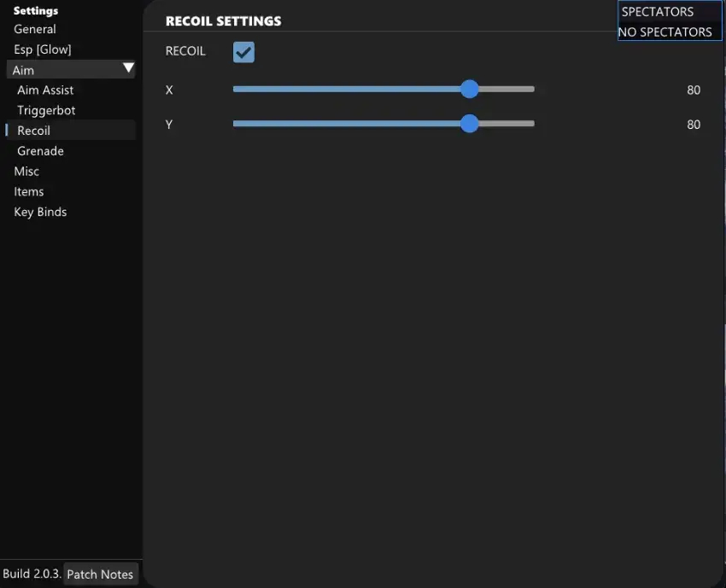Viewport: 726px width, 588px height.
Task: Click the unfilled gray end of X slider
Action: [x=508, y=90]
